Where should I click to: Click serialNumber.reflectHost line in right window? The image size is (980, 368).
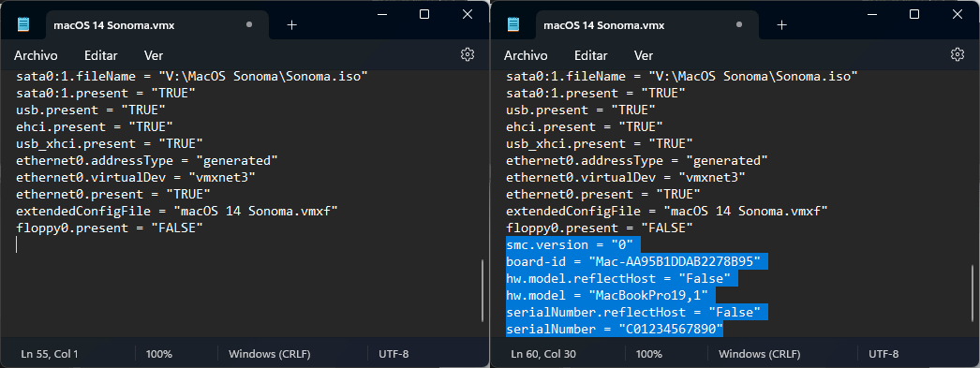point(637,312)
